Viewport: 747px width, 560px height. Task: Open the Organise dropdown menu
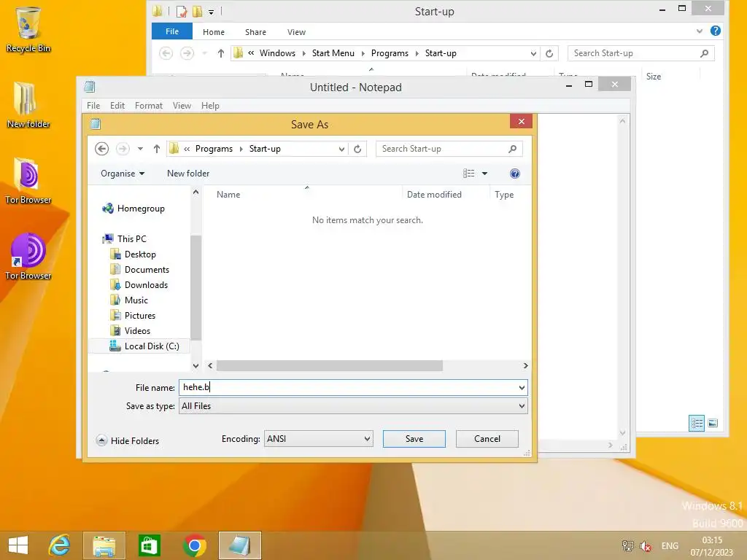pos(123,174)
